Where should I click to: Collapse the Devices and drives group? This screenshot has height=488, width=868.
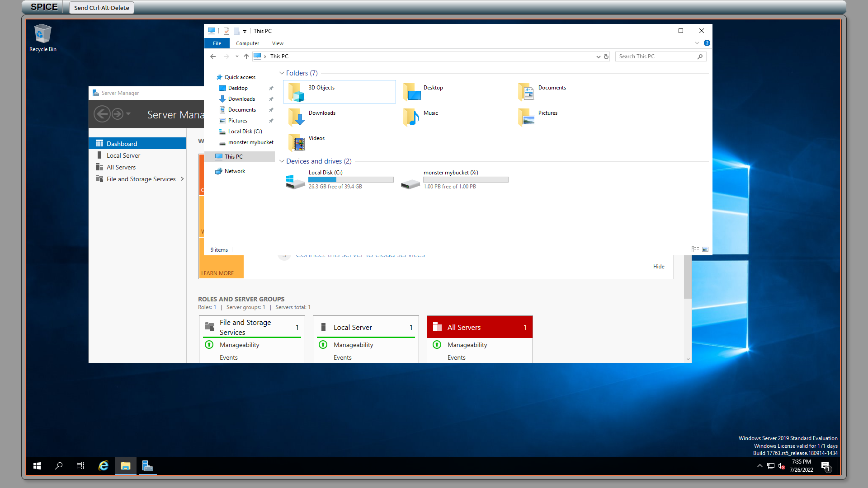282,161
